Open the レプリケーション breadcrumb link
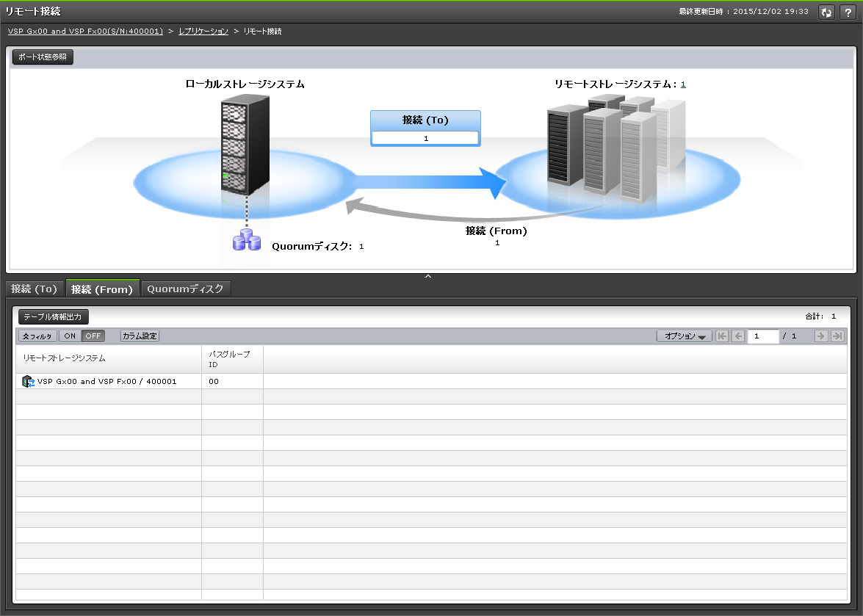This screenshot has width=863, height=616. tap(203, 32)
